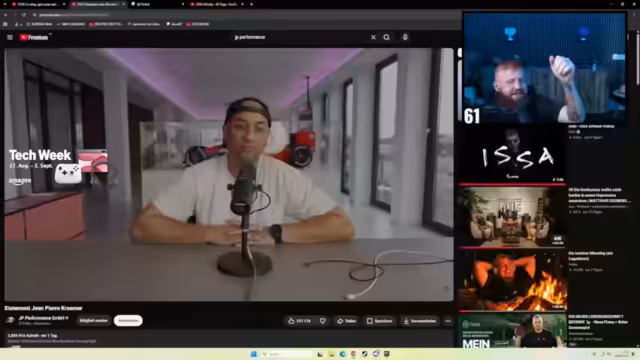Open the fireplace video thumbnail

tap(512, 281)
